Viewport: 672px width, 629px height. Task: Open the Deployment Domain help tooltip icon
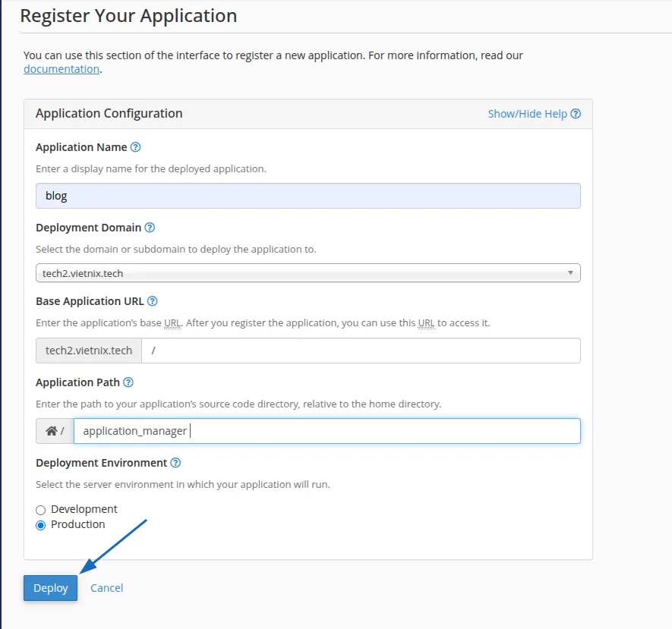tap(150, 228)
